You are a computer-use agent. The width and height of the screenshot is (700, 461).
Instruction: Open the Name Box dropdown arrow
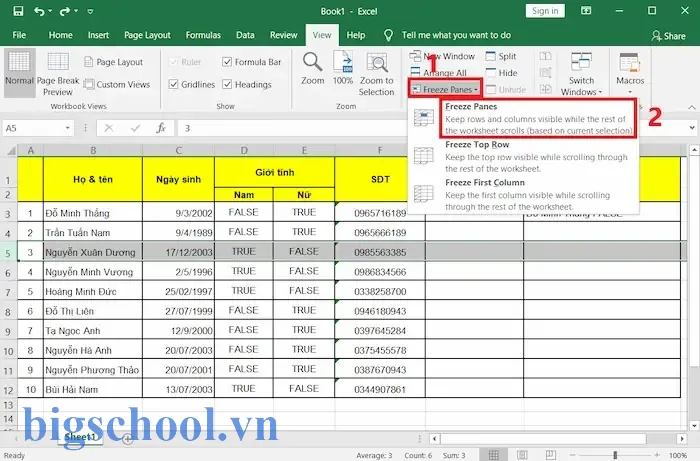point(67,128)
